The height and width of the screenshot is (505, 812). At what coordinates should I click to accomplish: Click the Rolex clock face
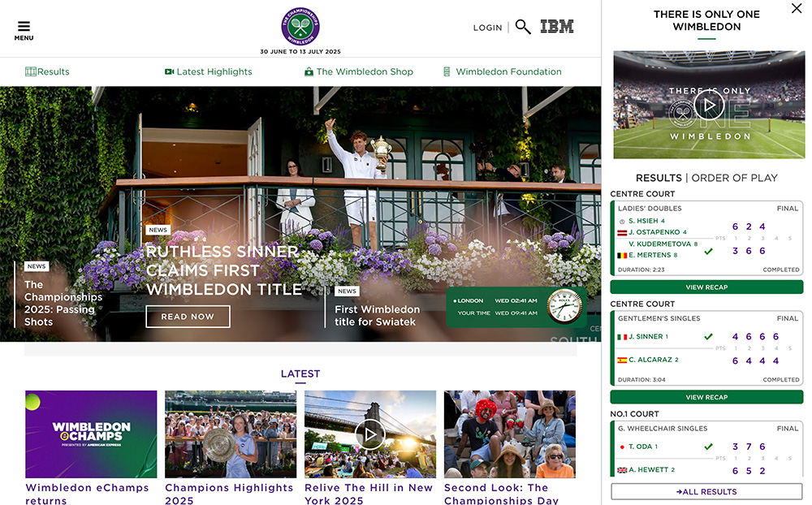tap(564, 306)
